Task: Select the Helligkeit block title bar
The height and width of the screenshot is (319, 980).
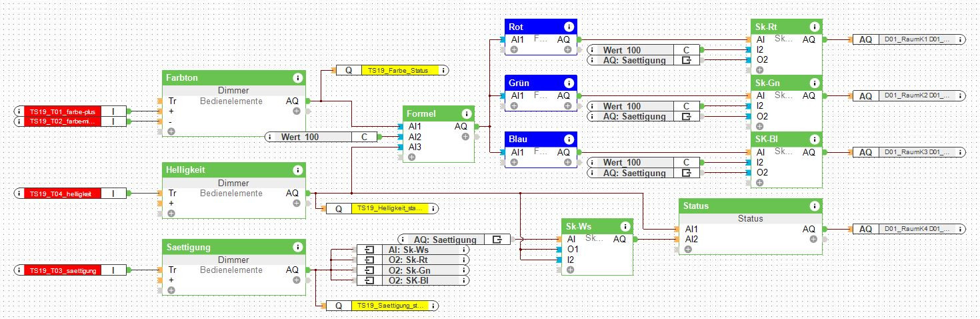Action: click(234, 170)
